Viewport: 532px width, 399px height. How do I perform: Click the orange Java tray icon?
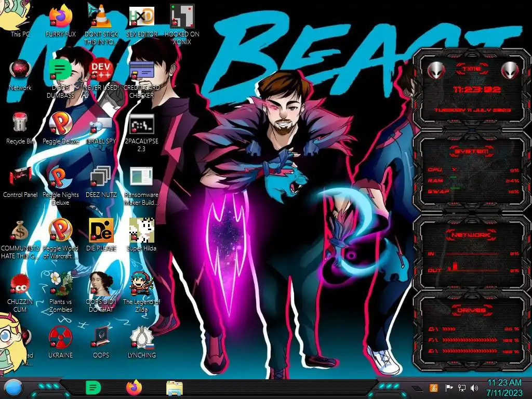point(434,388)
